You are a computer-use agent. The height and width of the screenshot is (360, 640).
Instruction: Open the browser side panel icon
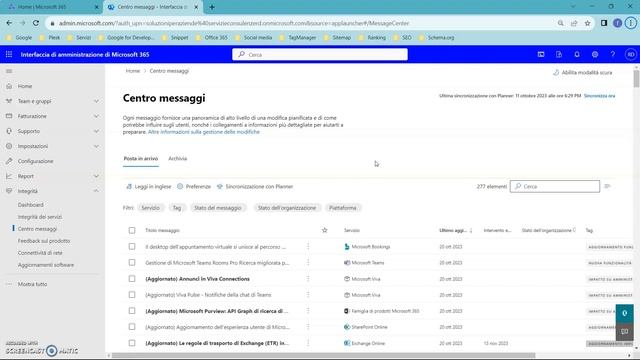click(x=604, y=23)
